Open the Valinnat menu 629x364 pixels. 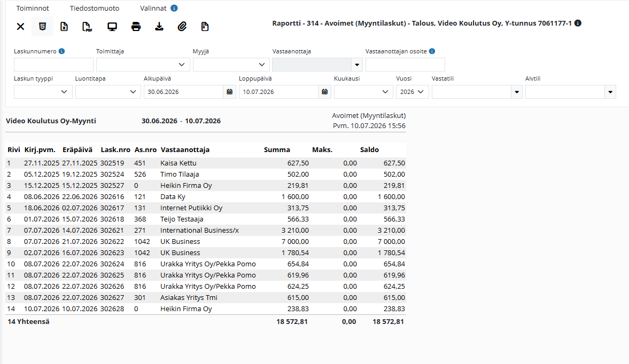pyautogui.click(x=153, y=8)
